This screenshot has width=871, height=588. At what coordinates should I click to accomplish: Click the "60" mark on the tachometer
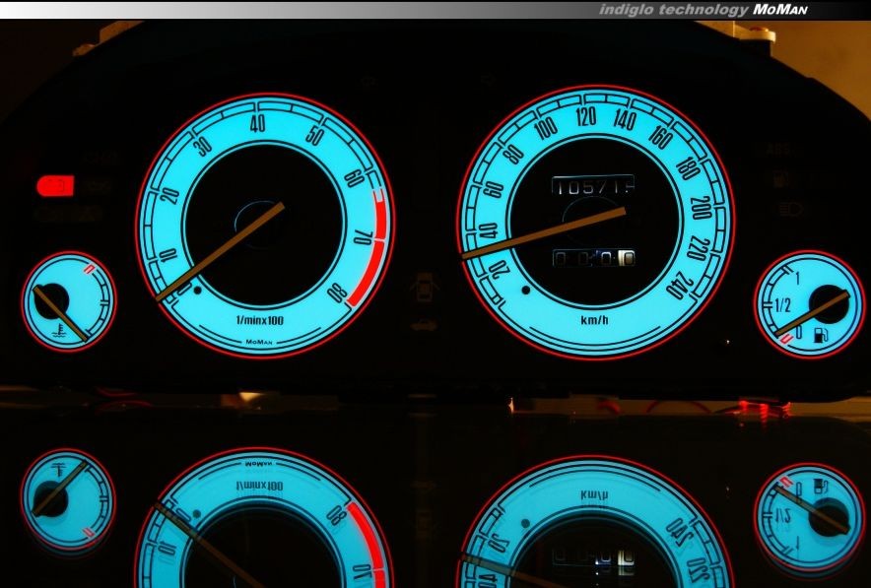pyautogui.click(x=354, y=179)
